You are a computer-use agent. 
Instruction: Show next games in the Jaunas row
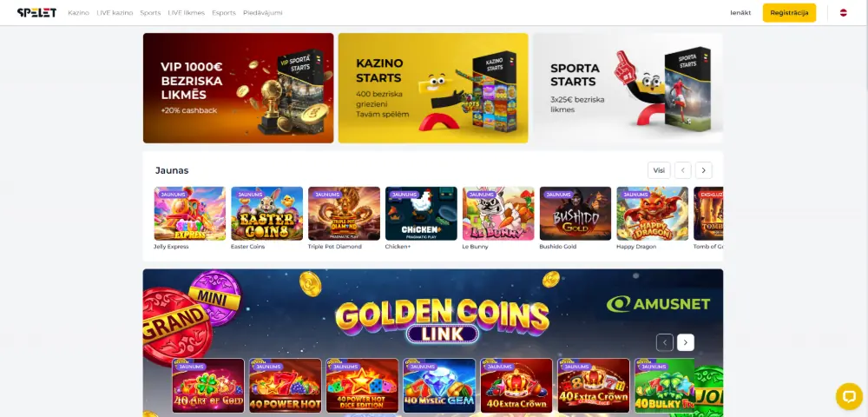(x=704, y=170)
